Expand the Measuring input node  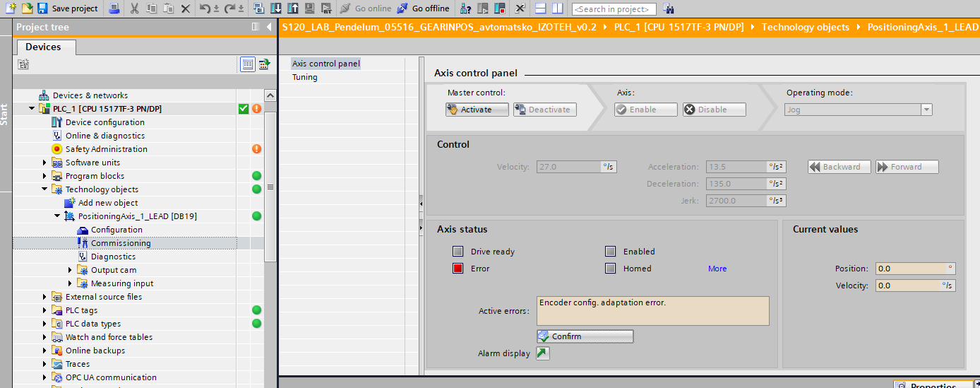click(70, 283)
